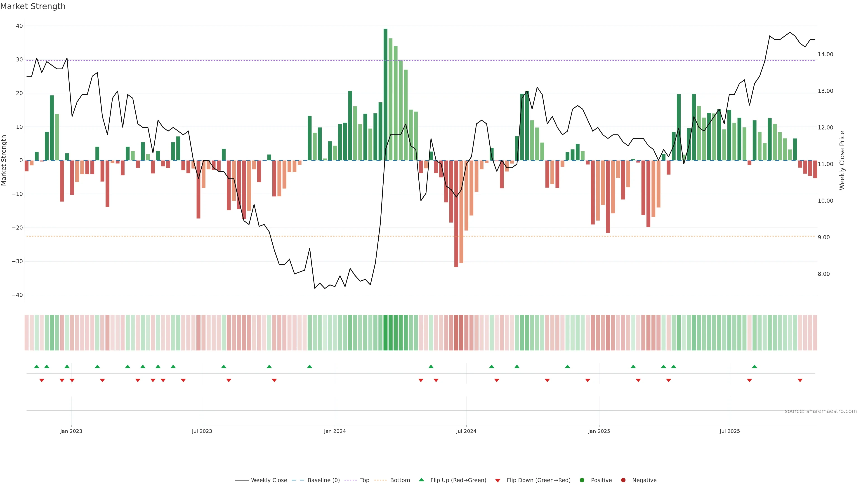
Task: Click the Jul 2025 axis label
Action: tap(729, 431)
